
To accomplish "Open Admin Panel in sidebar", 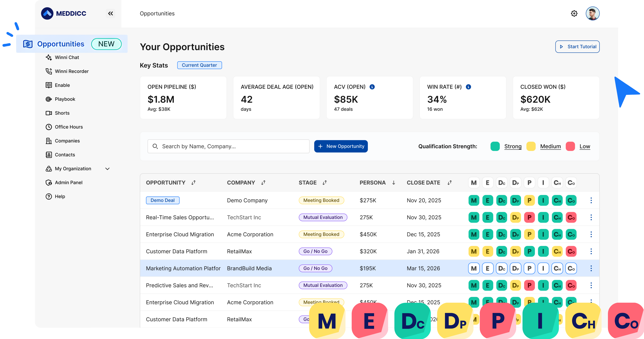I will coord(68,183).
